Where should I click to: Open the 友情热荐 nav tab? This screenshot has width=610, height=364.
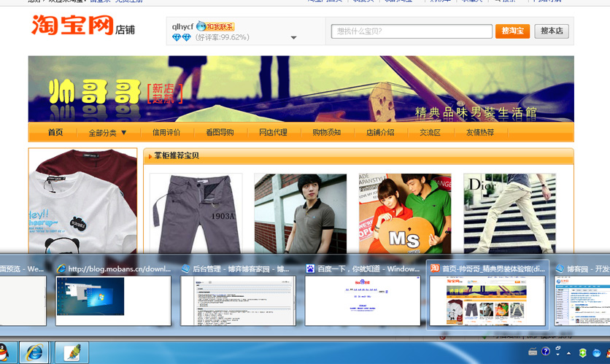tap(480, 132)
